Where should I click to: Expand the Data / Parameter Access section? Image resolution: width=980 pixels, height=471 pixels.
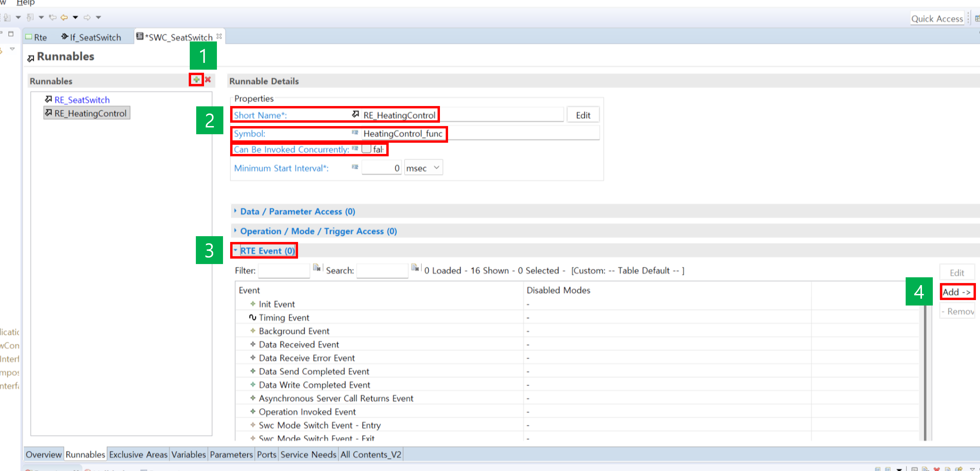297,211
